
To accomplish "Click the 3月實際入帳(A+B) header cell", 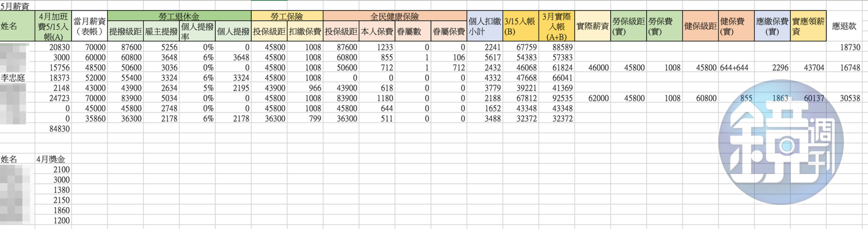I will click(556, 26).
